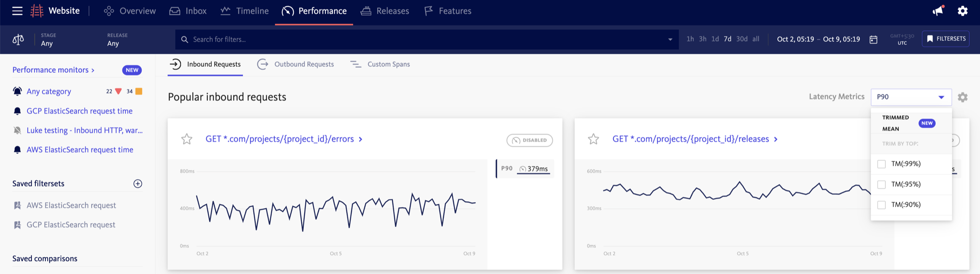This screenshot has height=274, width=980.
Task: Star the GET projects errors request
Action: tap(187, 139)
